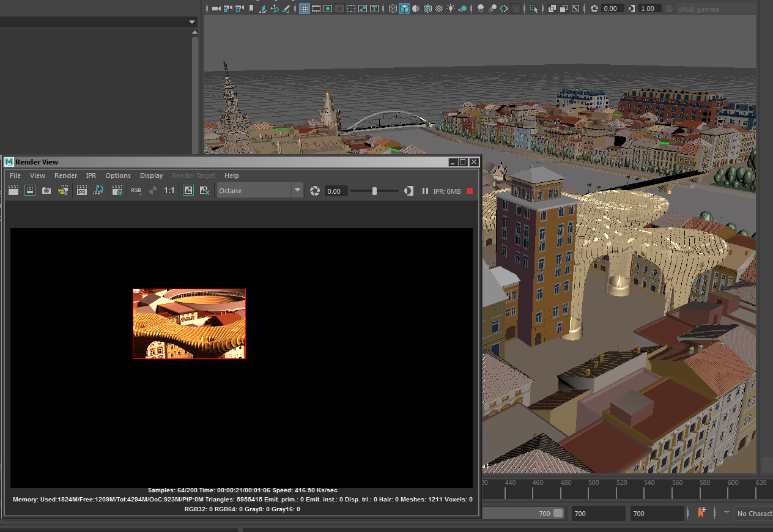Click the Render Region icon in Render View
This screenshot has width=773, height=532.
[29, 191]
